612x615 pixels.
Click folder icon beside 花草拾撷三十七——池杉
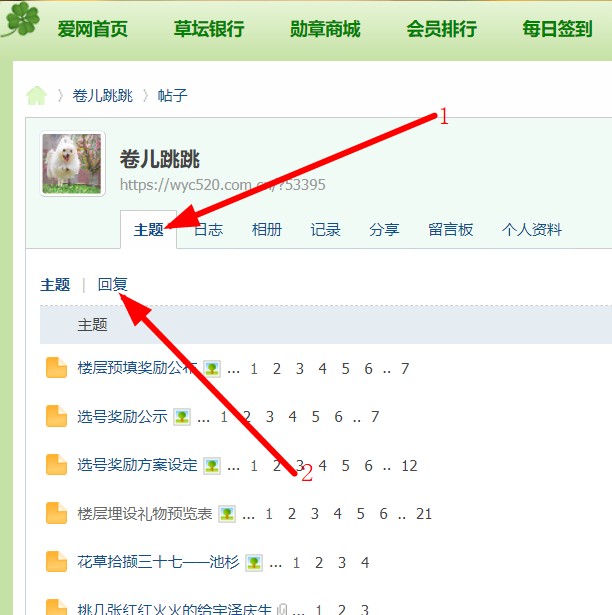pos(56,561)
